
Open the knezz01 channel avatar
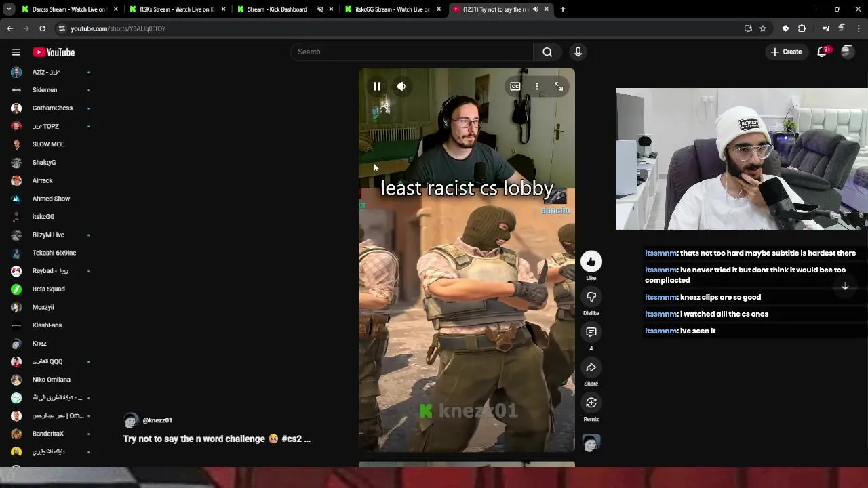click(131, 420)
